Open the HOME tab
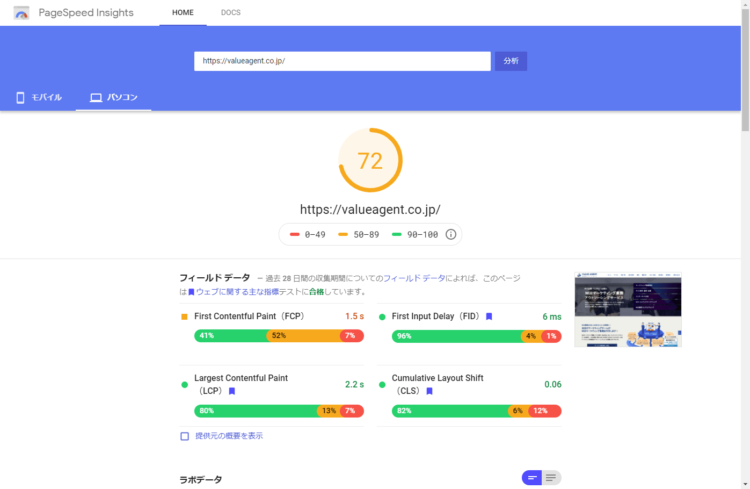750x489 pixels. (x=183, y=12)
